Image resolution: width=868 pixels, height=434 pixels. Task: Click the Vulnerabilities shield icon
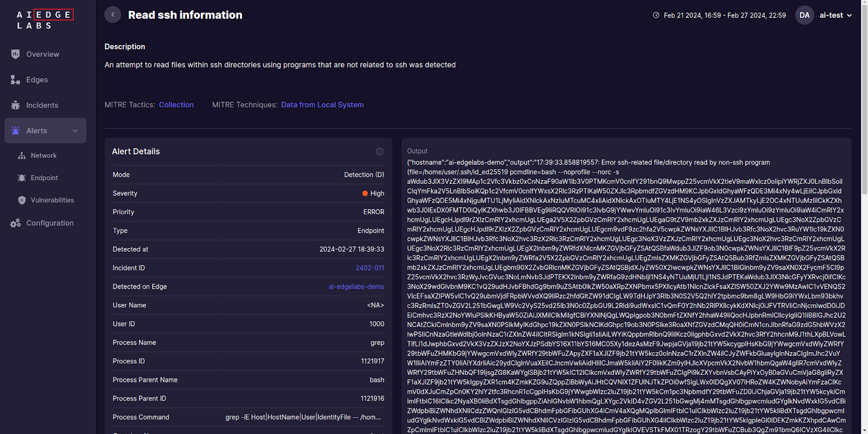click(22, 200)
